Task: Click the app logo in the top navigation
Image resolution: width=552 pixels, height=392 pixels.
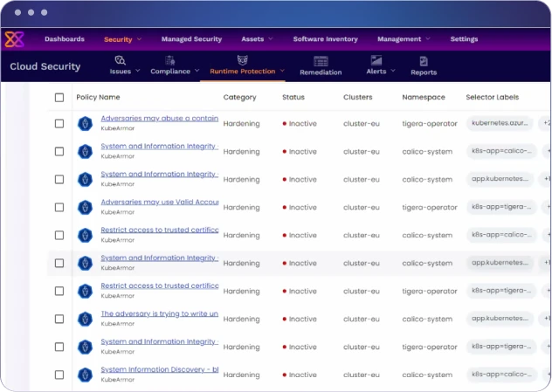Action: pyautogui.click(x=14, y=39)
